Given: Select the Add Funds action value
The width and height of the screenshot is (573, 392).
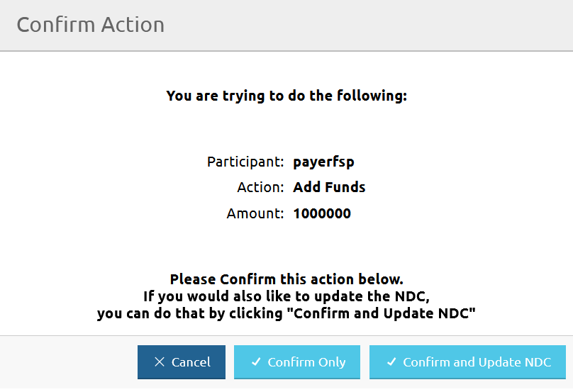Looking at the screenshot, I should [x=329, y=188].
